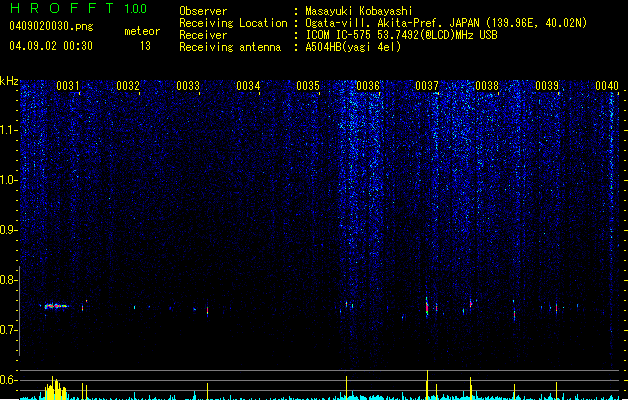
Task: Click the tallest yellow peak near 0037
Action: click(x=427, y=384)
